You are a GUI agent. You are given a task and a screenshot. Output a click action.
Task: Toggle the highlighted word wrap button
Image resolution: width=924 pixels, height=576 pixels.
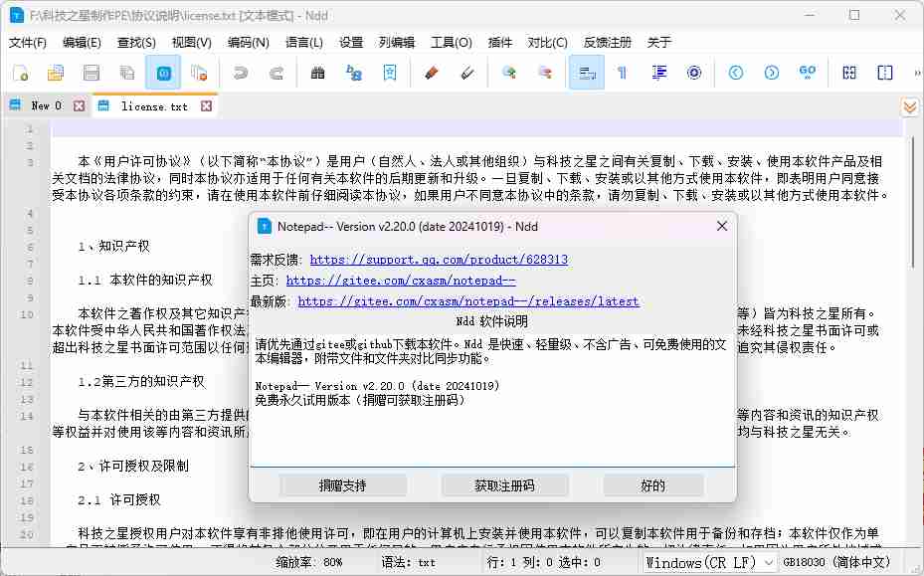587,73
